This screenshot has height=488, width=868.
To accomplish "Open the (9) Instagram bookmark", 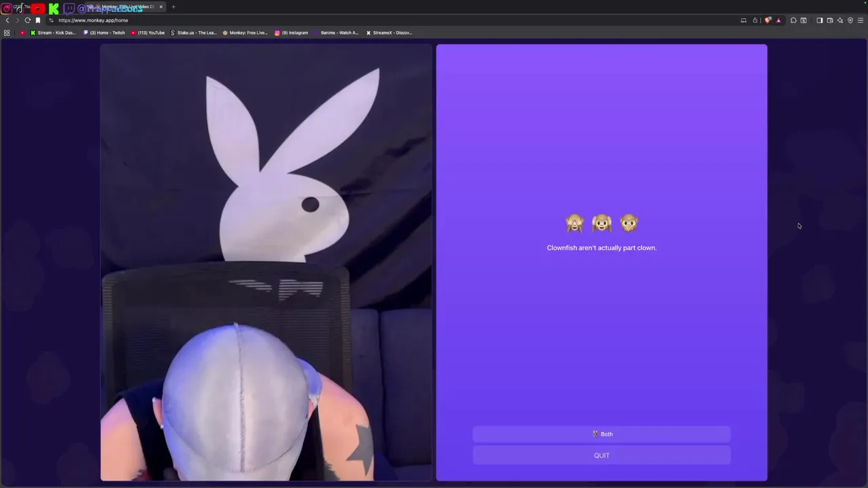I will 292,33.
